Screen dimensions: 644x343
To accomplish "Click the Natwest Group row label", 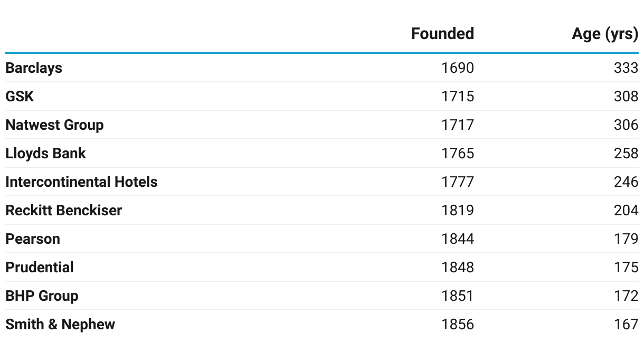I will [x=54, y=125].
